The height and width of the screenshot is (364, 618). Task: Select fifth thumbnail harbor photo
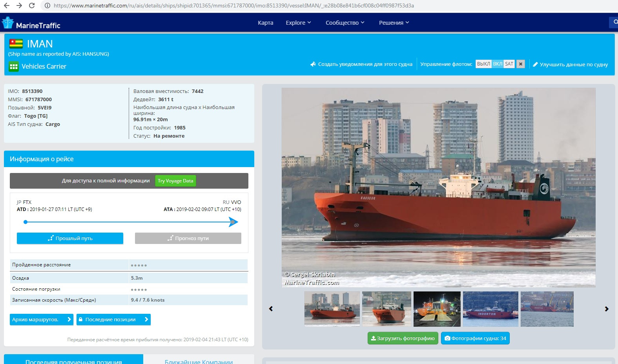pos(547,309)
